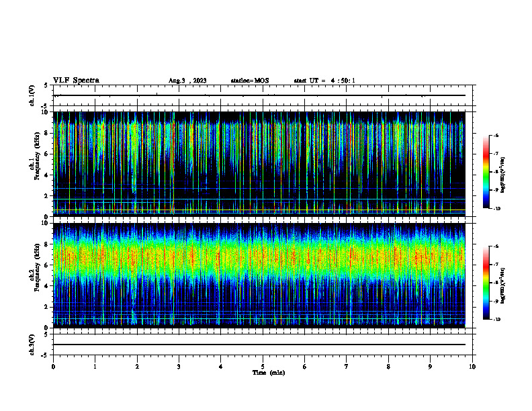Click the "-5" tick label of ch.3(V) axis
Image resolution: width=532 pixels, height=411 pixels.
coord(45,355)
